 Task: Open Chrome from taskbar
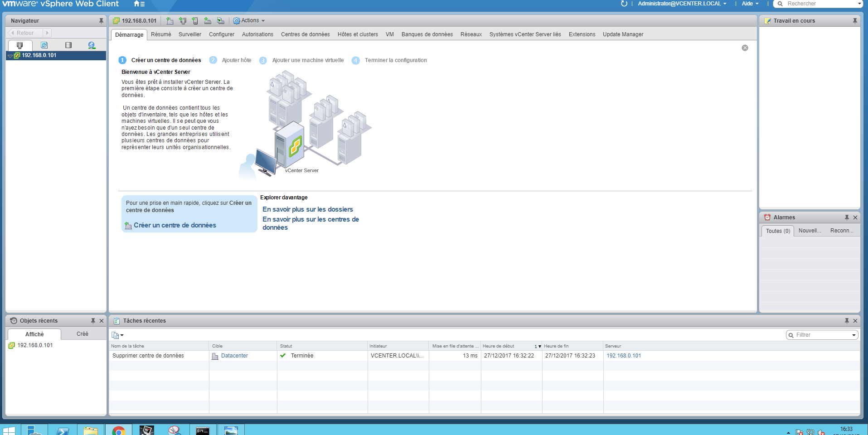pos(119,430)
